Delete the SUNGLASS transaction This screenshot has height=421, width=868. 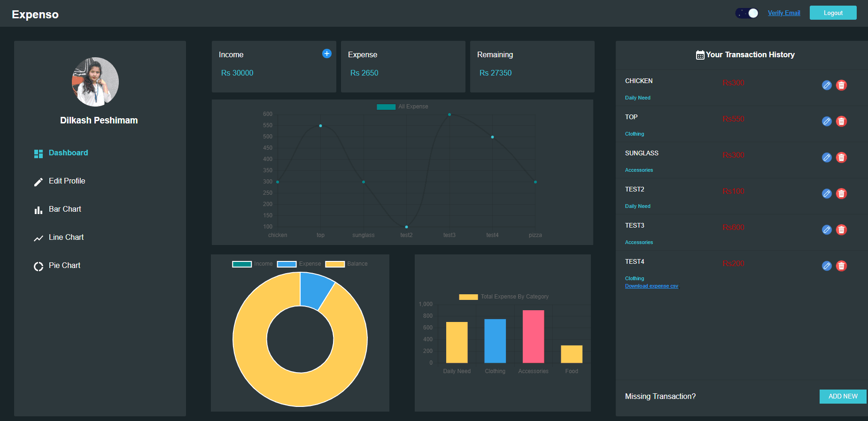(841, 157)
